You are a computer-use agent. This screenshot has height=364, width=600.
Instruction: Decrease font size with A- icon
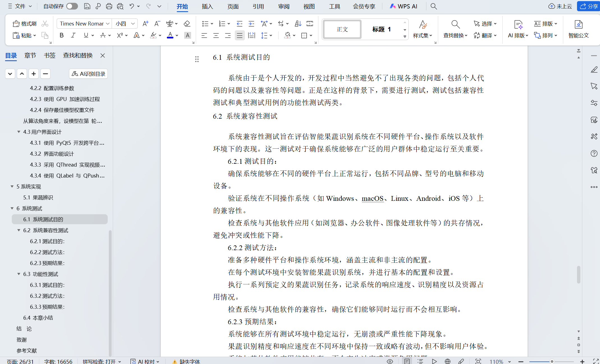click(x=157, y=24)
